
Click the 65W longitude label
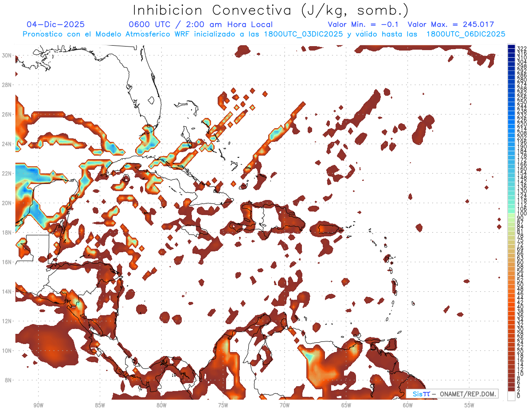click(x=346, y=405)
